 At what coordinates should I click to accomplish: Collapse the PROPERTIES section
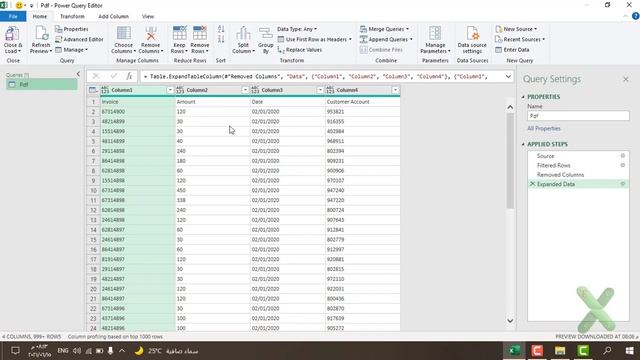(x=523, y=97)
